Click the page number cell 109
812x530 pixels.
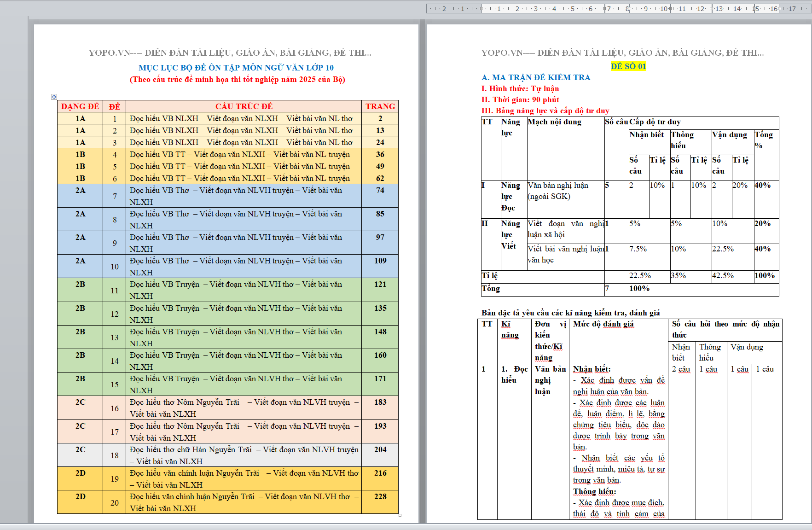380,267
